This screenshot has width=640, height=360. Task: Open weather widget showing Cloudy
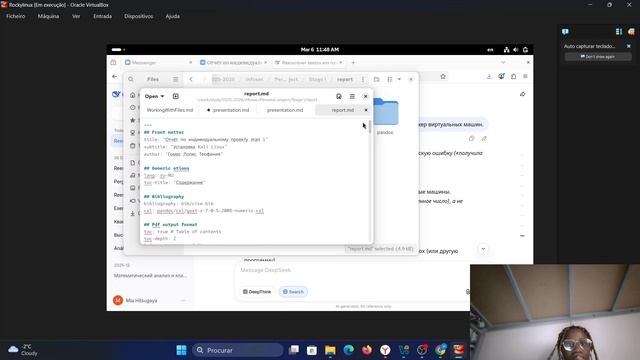click(x=23, y=350)
